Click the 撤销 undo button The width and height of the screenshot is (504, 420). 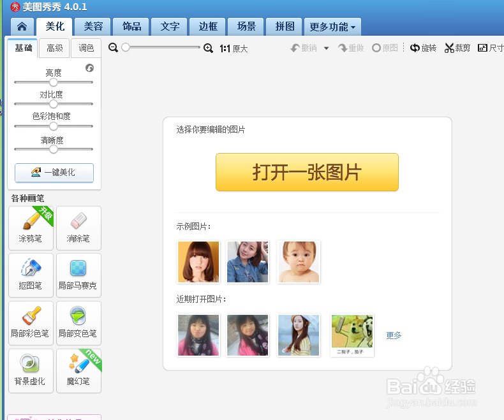click(304, 48)
